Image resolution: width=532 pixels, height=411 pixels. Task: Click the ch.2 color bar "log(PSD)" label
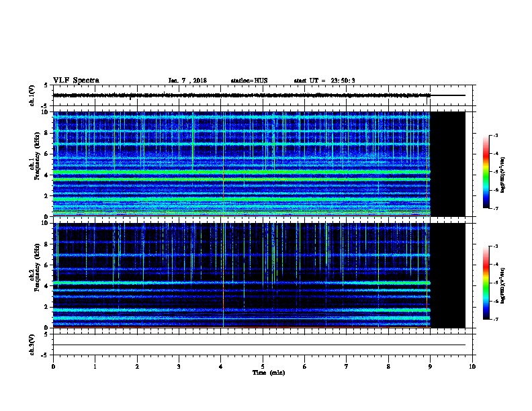click(x=503, y=286)
